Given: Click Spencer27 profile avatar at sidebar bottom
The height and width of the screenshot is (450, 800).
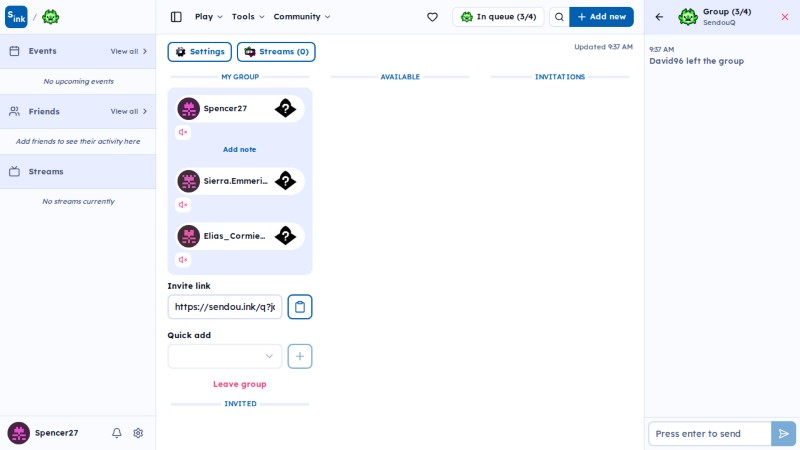Looking at the screenshot, I should [x=18, y=433].
